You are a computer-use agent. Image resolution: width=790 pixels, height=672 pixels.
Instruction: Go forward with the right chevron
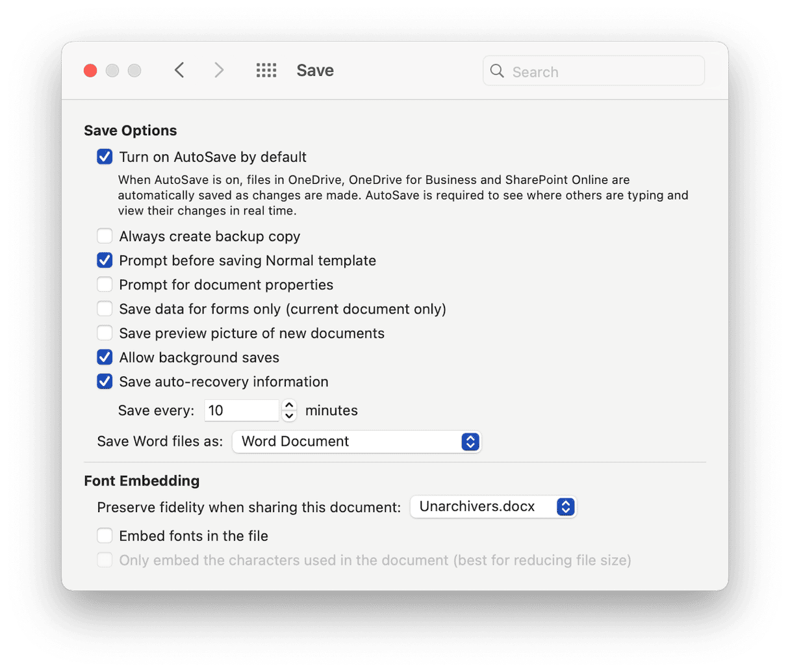219,70
